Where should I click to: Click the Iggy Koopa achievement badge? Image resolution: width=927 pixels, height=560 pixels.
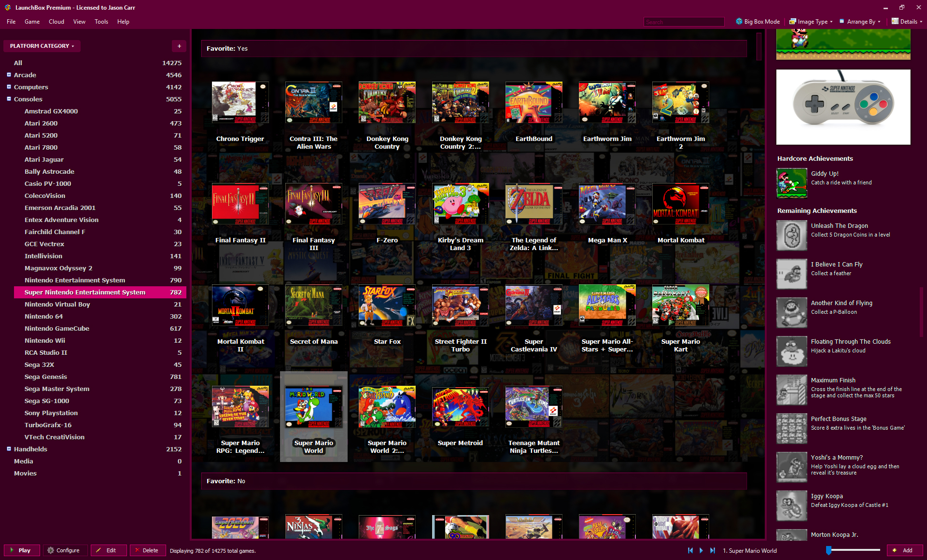click(x=792, y=506)
